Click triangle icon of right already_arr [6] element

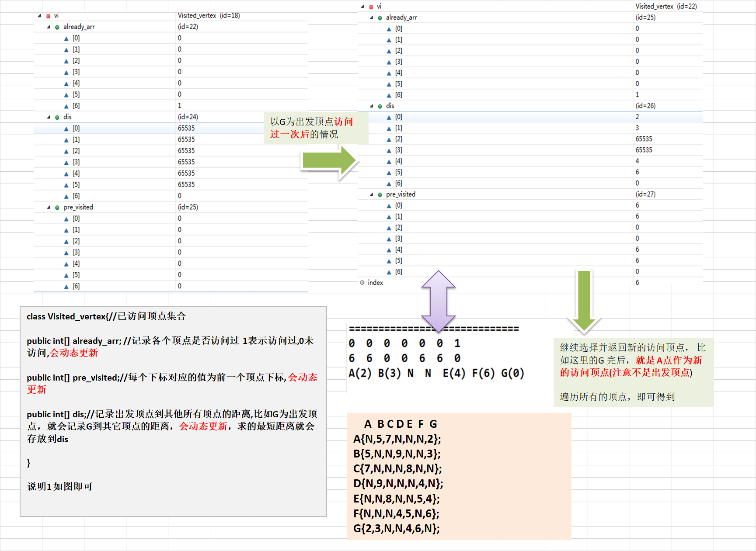(x=389, y=95)
